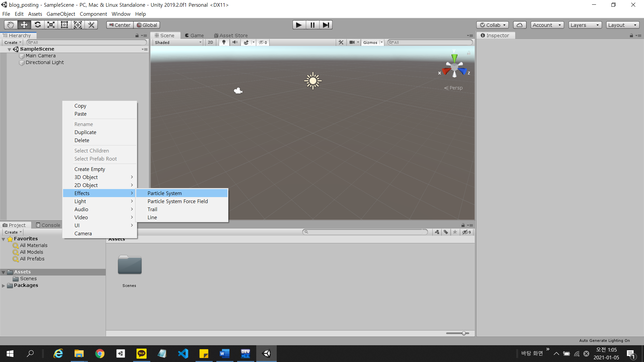Select the Rotate tool
The width and height of the screenshot is (644, 362).
coord(38,25)
